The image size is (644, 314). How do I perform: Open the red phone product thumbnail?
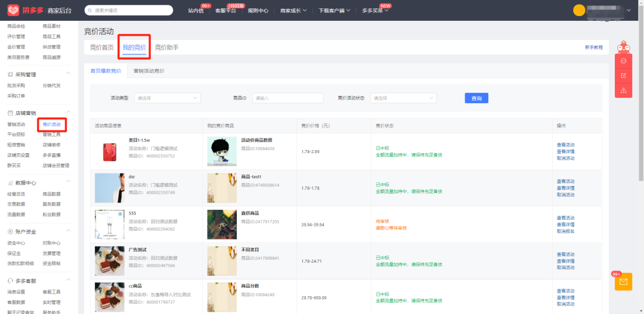point(110,151)
